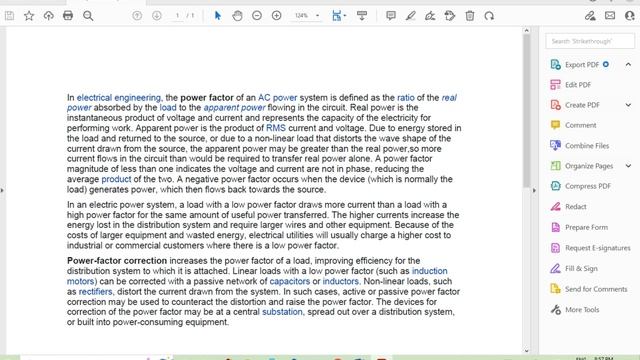640x360 pixels.
Task: Click the page number field
Action: point(177,16)
